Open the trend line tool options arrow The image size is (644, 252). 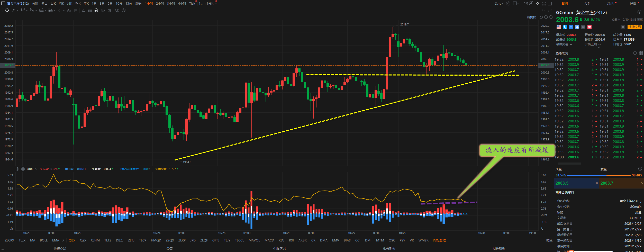pyautogui.click(x=17, y=10)
